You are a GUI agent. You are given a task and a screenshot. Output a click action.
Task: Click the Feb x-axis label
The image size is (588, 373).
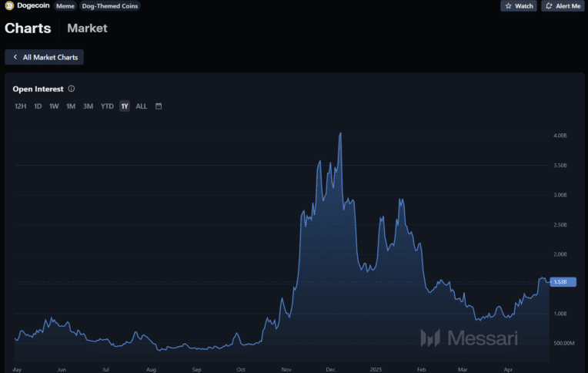pos(422,370)
